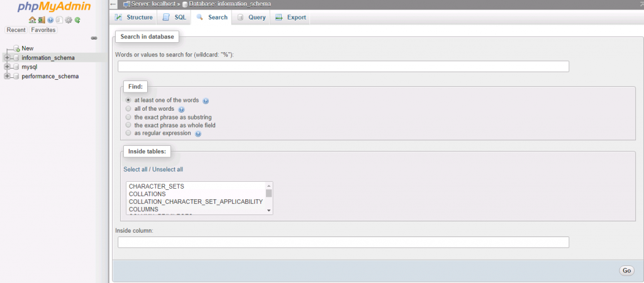Click the Favorites button
The width and height of the screenshot is (644, 283).
(43, 30)
